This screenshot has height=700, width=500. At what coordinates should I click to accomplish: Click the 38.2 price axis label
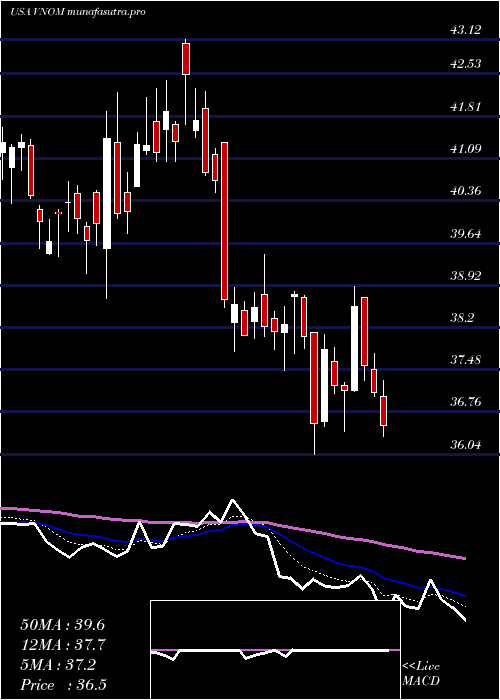(462, 318)
